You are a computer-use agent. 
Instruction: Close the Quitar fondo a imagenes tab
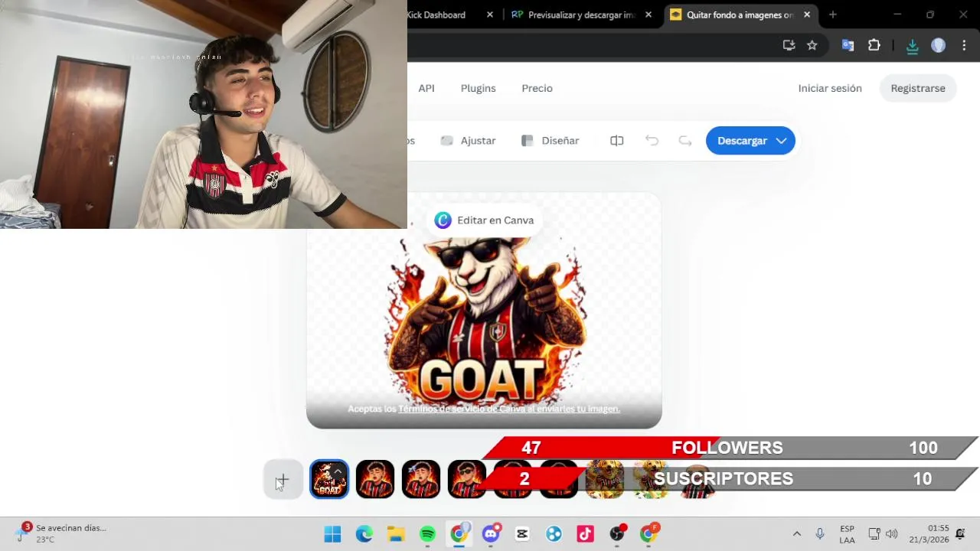coord(807,15)
